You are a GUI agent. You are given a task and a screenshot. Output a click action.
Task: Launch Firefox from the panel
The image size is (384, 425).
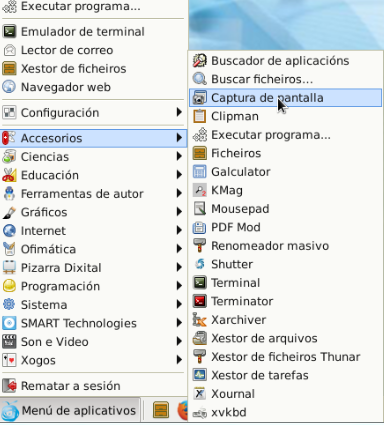point(183,411)
